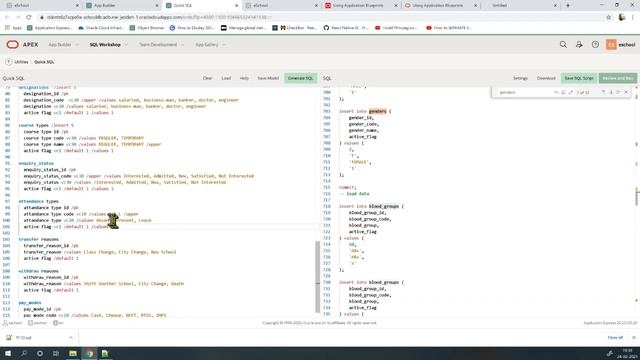Open the Oracle Cloud Infrastructure bookmark
This screenshot has height=360, width=640.
point(101,28)
